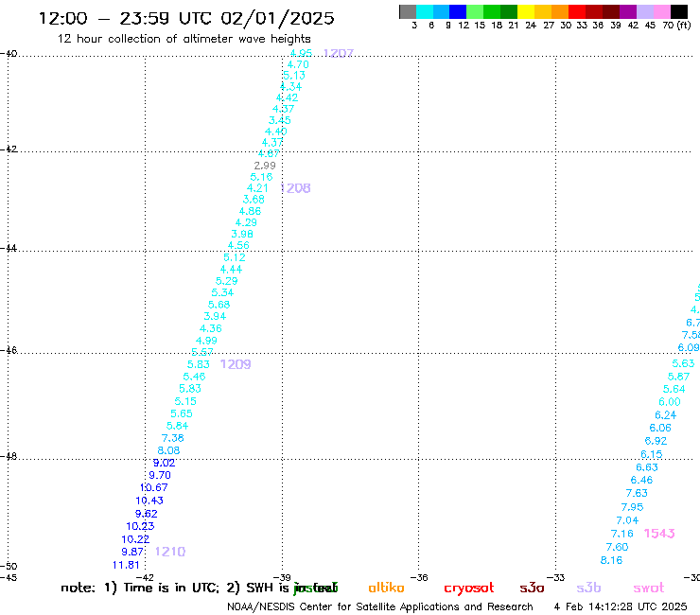Click the swot wave value '8.16'

(611, 560)
